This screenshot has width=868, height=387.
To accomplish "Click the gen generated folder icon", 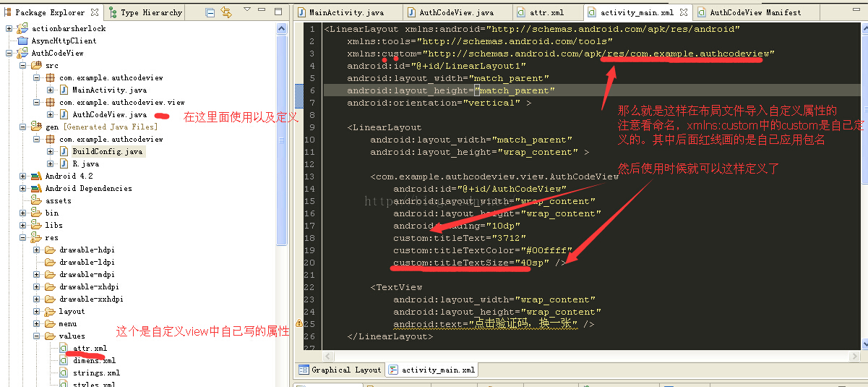I will click(36, 127).
